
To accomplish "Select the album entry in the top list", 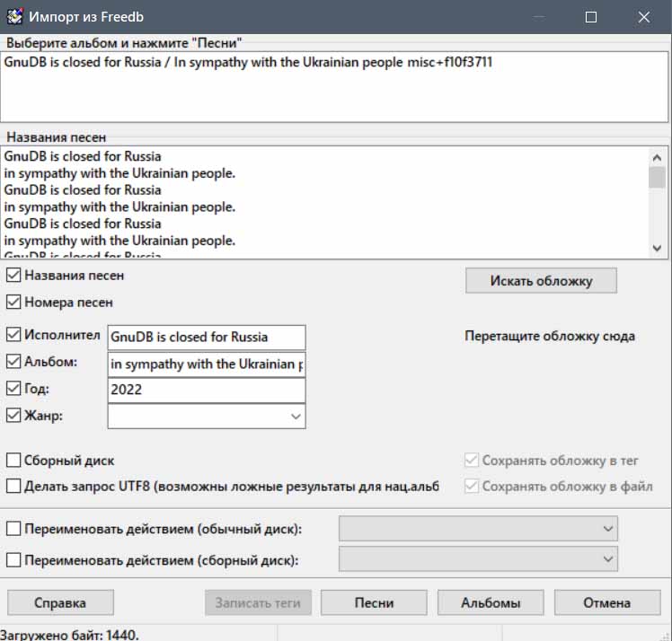I will click(x=248, y=64).
